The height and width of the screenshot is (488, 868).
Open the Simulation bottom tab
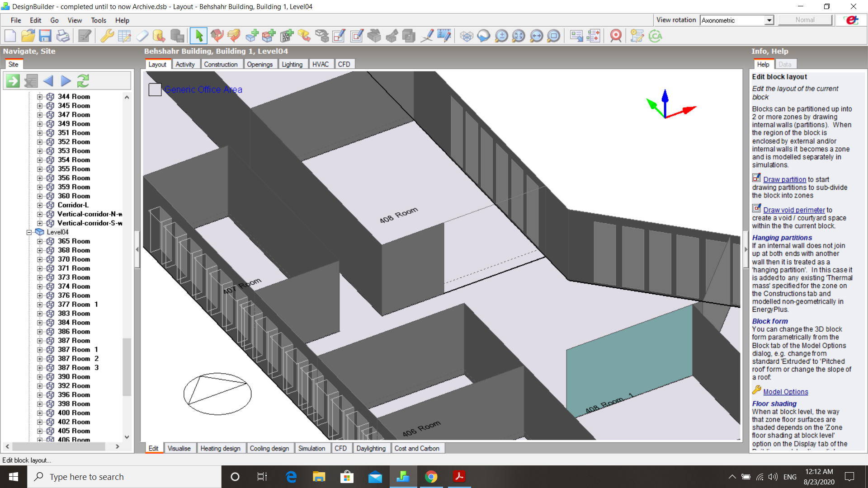pyautogui.click(x=311, y=448)
